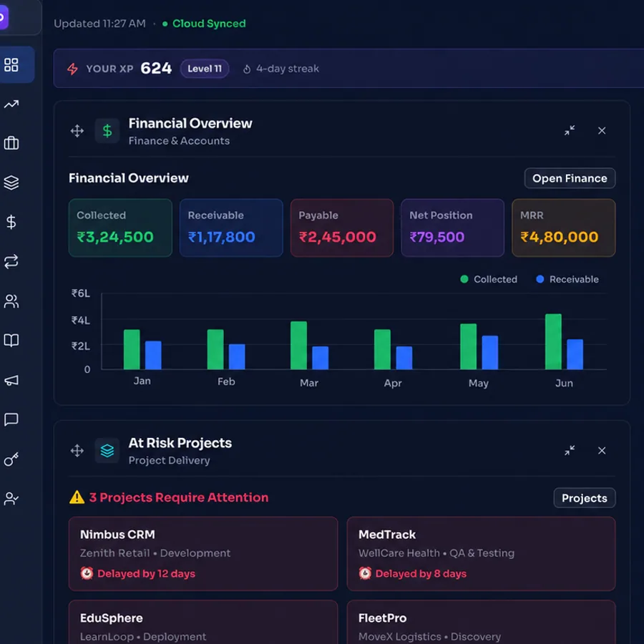
Task: Click the green Apr Collected bar
Action: tap(382, 349)
